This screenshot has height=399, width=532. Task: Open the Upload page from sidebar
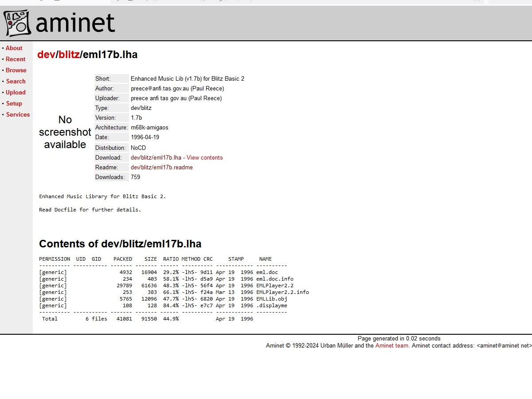(16, 92)
